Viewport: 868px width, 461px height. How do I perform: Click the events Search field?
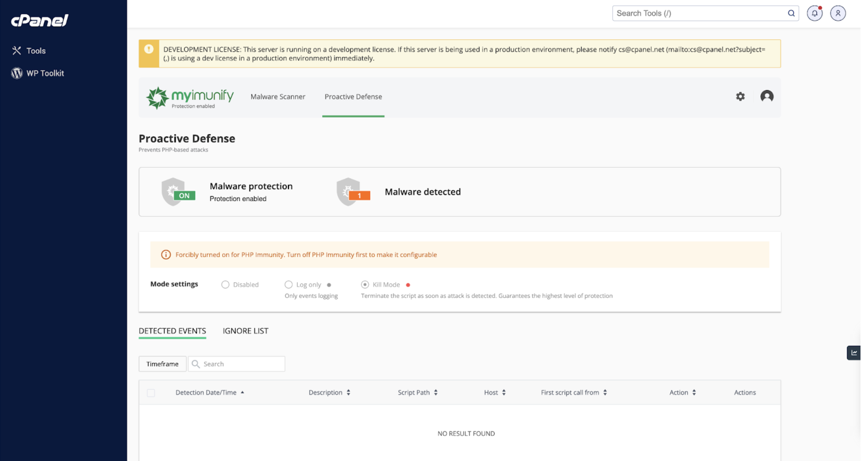tap(236, 364)
